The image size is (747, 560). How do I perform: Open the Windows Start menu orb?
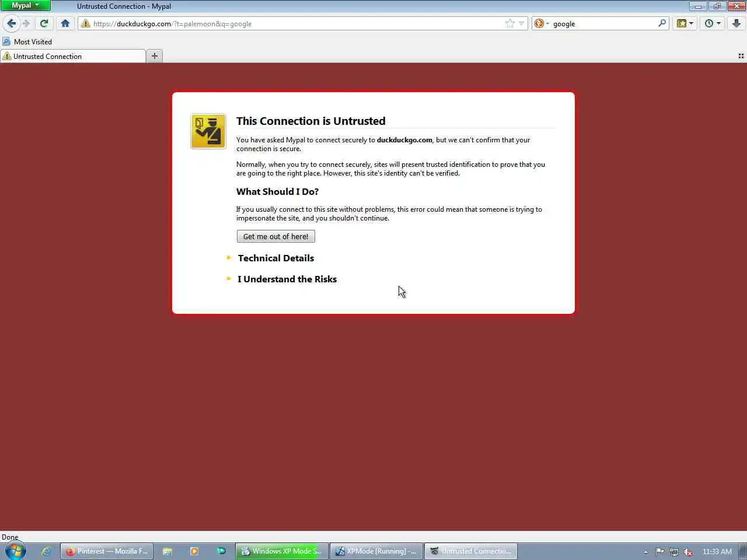[x=15, y=551]
